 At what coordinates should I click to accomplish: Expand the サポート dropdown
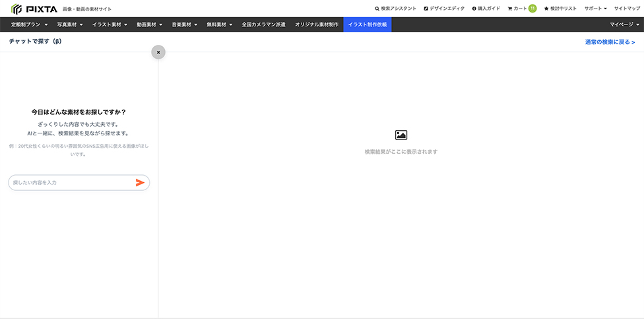coord(596,9)
